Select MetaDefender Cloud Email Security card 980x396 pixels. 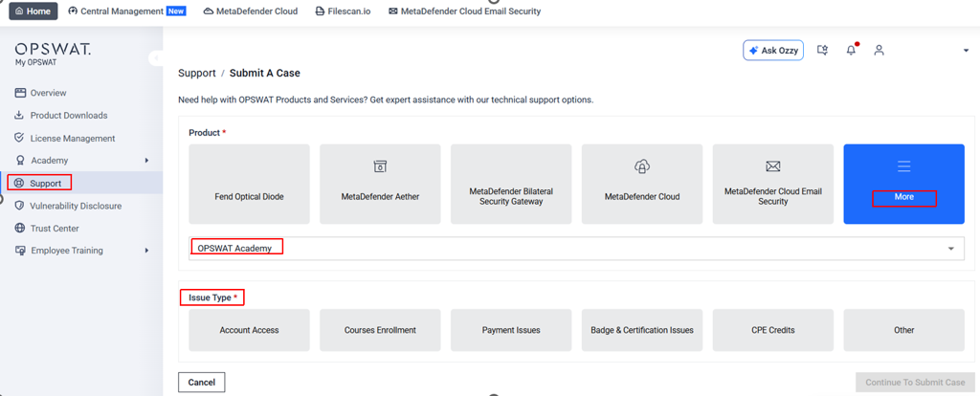click(773, 185)
